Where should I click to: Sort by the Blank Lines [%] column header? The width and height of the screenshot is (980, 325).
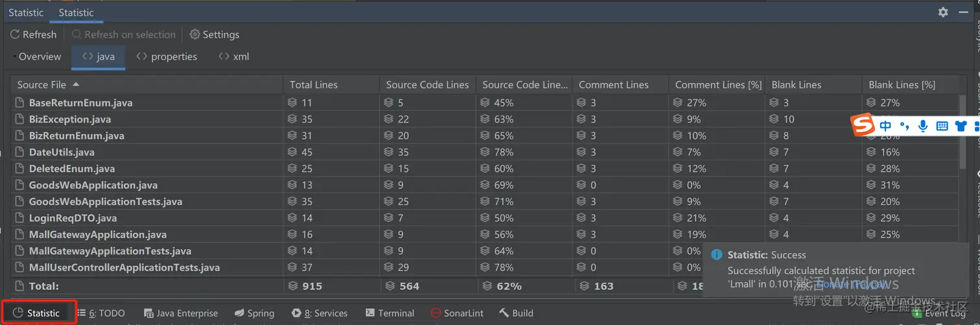click(x=911, y=84)
